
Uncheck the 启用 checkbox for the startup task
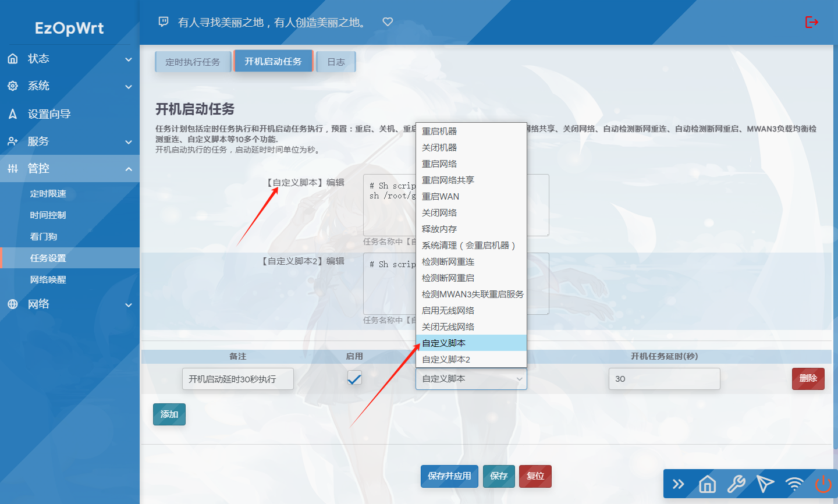354,378
